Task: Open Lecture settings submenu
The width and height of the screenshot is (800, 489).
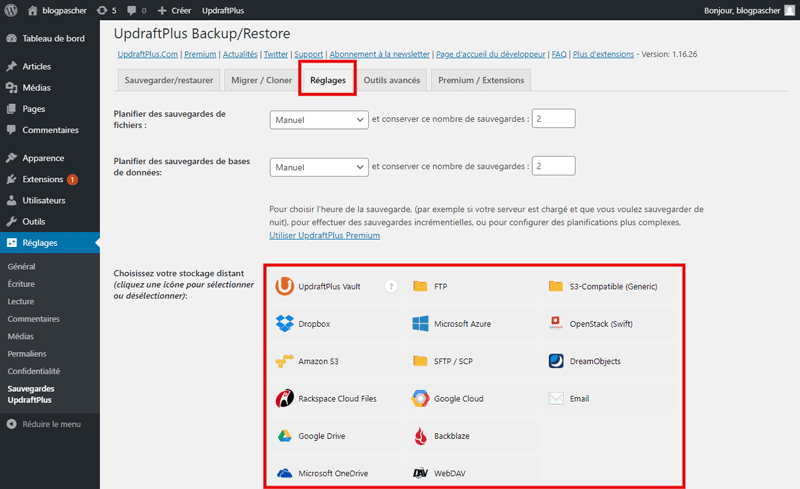Action: (20, 301)
